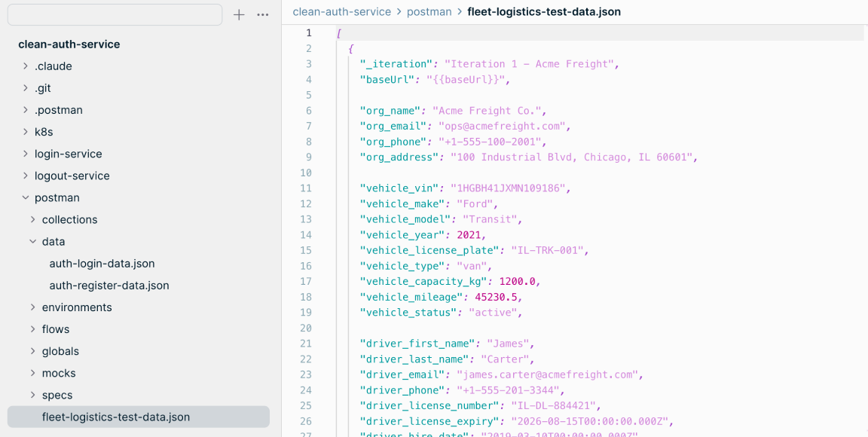The height and width of the screenshot is (437, 868).
Task: Expand the .git folder chevron
Action: [26, 88]
